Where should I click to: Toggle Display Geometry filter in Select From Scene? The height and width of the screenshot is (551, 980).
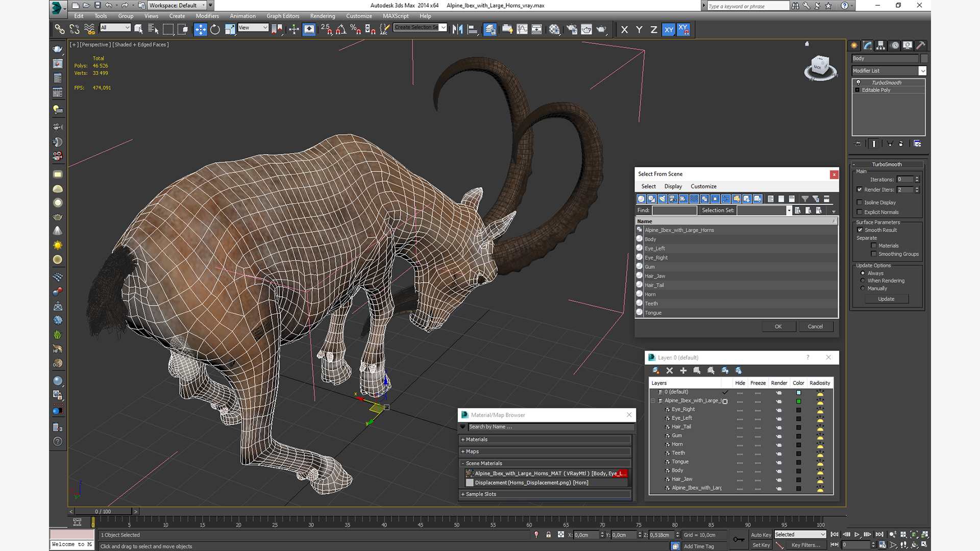tap(641, 199)
